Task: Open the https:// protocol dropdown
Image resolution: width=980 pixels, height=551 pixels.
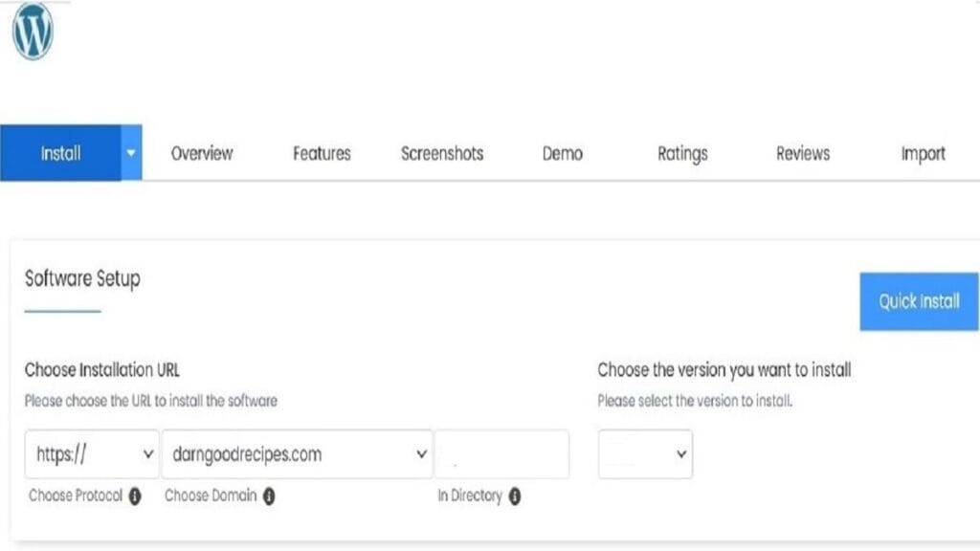Action: (91, 453)
